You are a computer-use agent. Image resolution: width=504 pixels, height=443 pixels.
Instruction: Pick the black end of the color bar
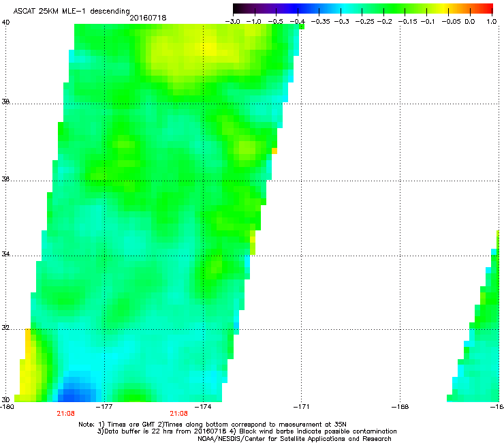coord(237,8)
